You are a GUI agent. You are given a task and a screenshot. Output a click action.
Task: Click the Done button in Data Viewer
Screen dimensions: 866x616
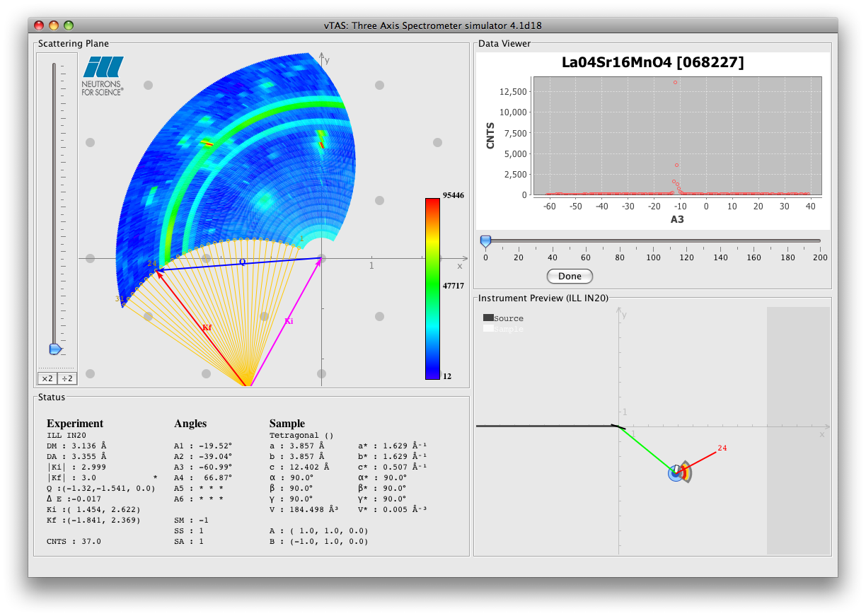tap(570, 276)
